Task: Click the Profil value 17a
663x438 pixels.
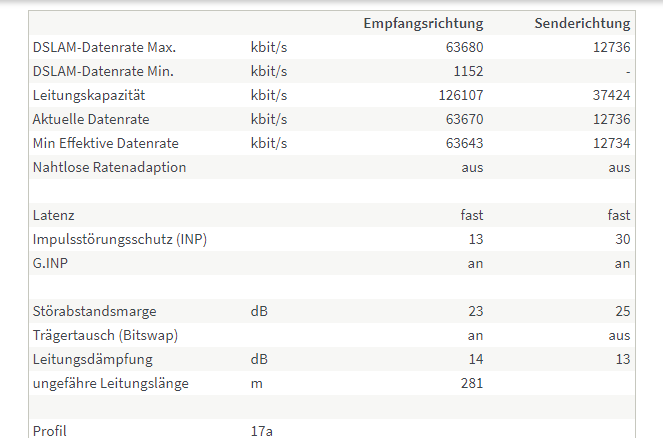Action: pyautogui.click(x=262, y=431)
